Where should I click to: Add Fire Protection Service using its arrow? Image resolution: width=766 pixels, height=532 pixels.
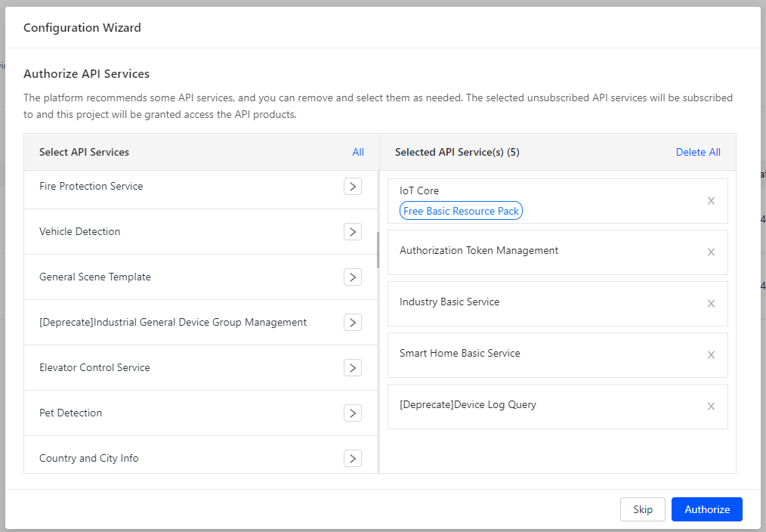click(352, 187)
